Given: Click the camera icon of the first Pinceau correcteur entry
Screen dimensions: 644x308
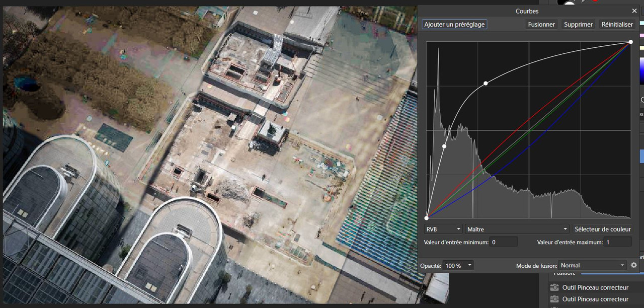Looking at the screenshot, I should (x=554, y=287).
